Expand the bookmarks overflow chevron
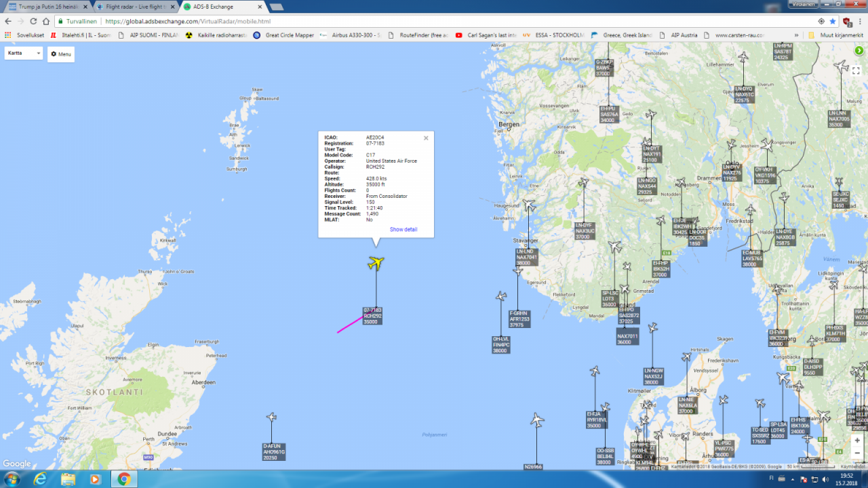The height and width of the screenshot is (488, 868). [x=797, y=35]
